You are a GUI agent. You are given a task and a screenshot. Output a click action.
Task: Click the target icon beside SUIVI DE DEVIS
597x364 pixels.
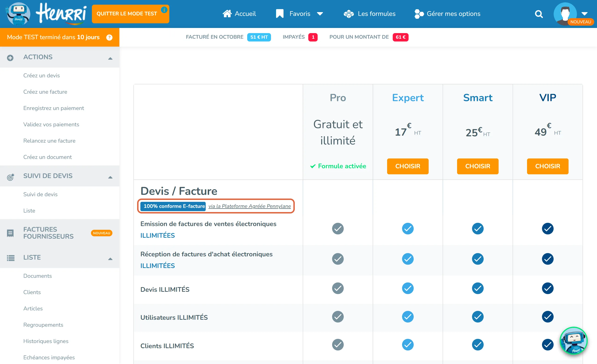11,177
